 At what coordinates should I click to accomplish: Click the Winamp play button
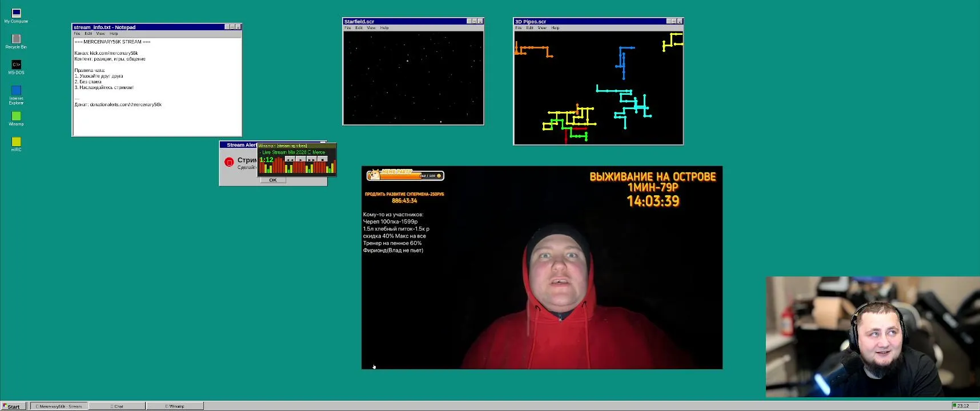pos(301,159)
